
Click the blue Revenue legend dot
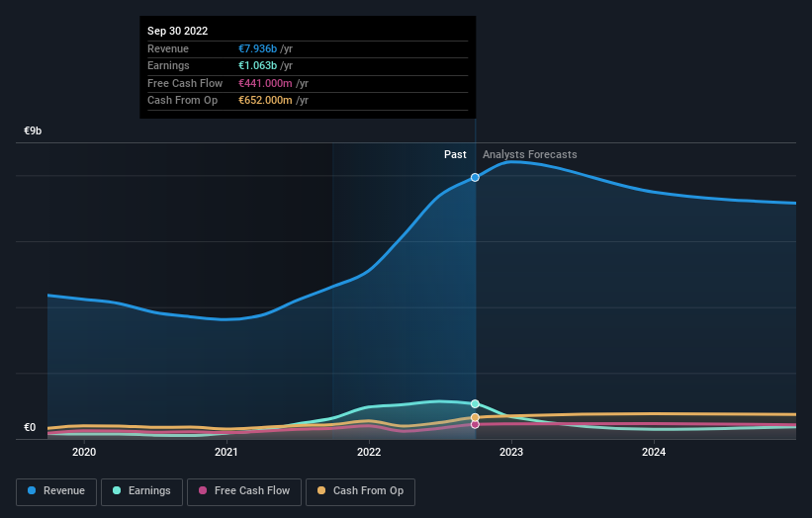click(32, 490)
